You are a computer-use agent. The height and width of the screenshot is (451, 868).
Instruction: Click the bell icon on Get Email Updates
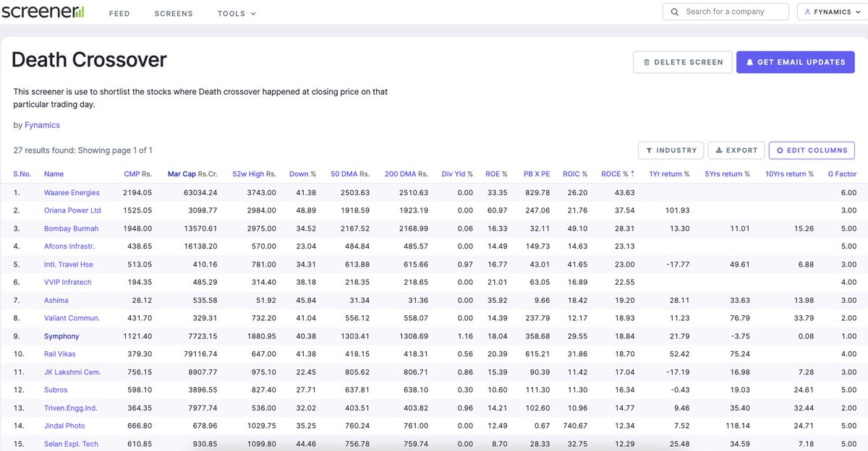(749, 62)
